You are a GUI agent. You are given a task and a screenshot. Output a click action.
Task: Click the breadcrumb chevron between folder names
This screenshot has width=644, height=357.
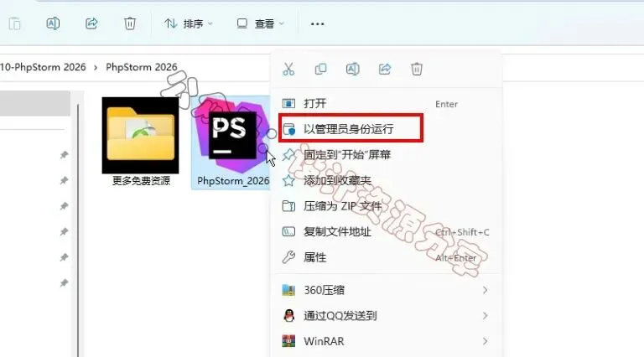(x=96, y=67)
